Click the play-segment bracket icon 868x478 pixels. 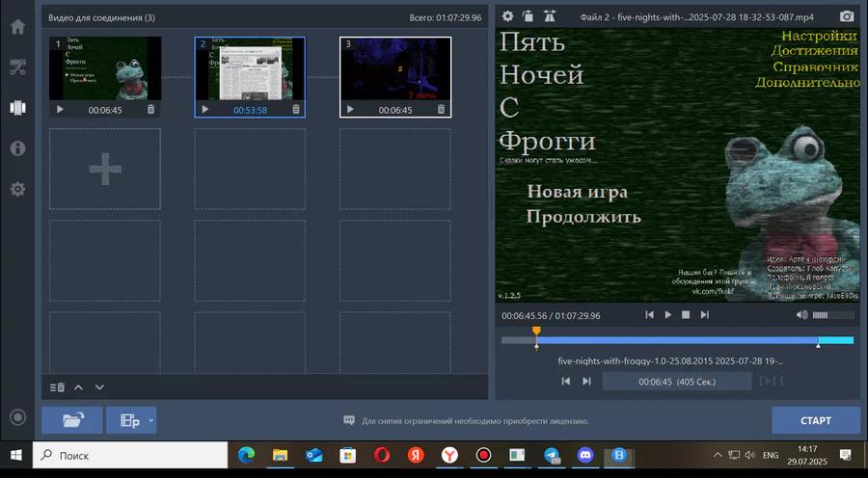pos(768,382)
